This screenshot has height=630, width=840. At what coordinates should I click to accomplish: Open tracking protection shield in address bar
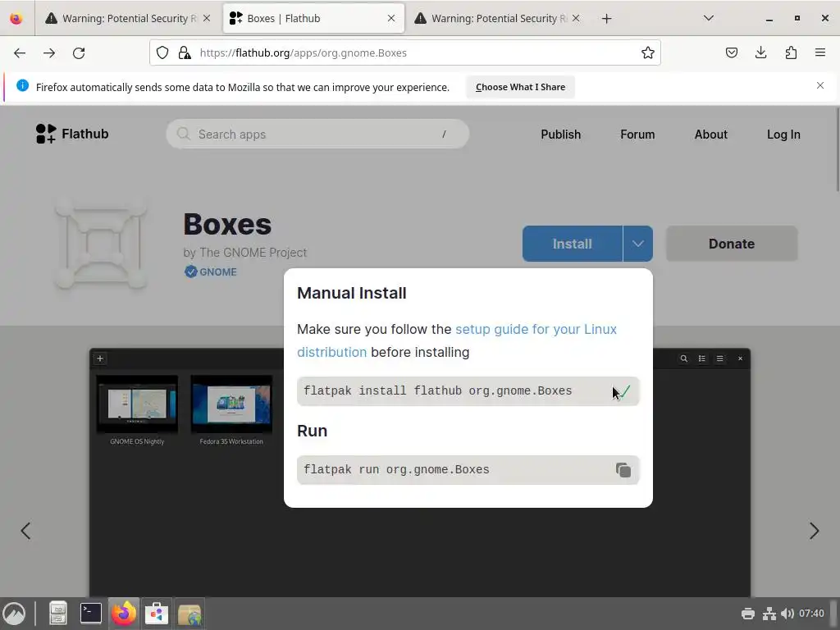pos(162,52)
